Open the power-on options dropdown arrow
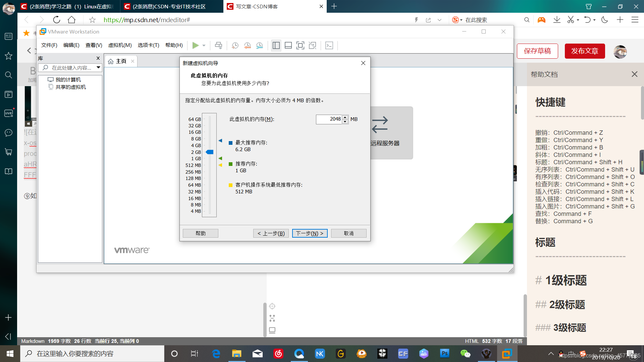 [x=204, y=46]
